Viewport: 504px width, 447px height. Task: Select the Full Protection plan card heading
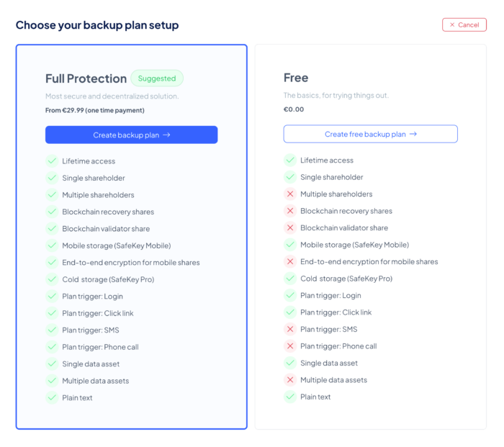coord(85,78)
